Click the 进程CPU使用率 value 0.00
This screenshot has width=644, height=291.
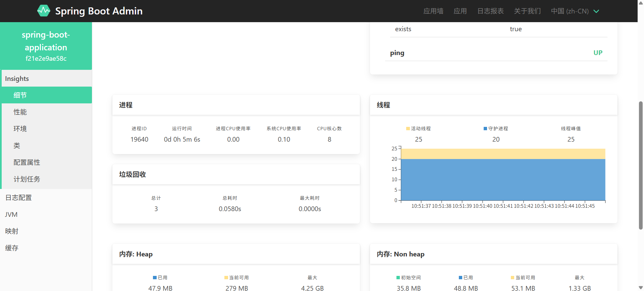[x=233, y=139]
